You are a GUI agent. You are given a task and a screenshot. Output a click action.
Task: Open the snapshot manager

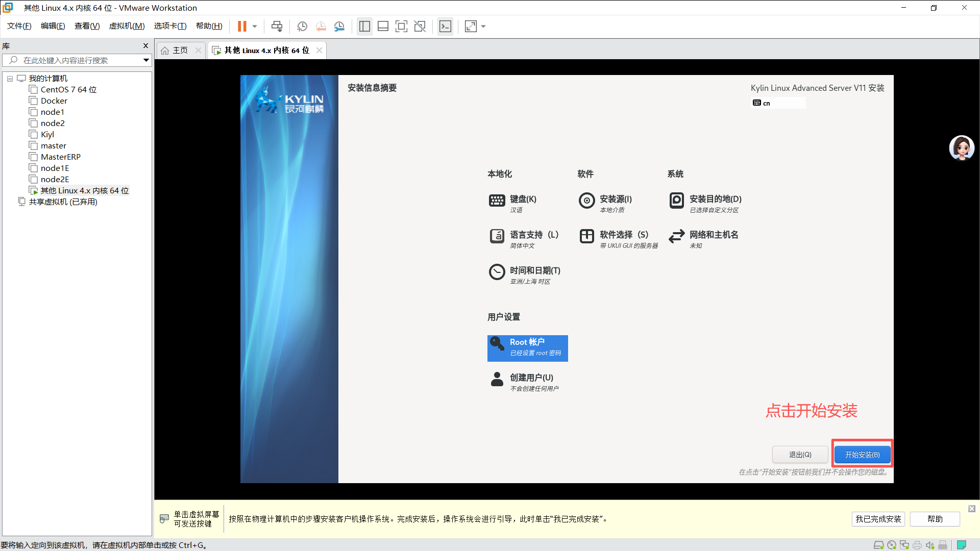[339, 26]
